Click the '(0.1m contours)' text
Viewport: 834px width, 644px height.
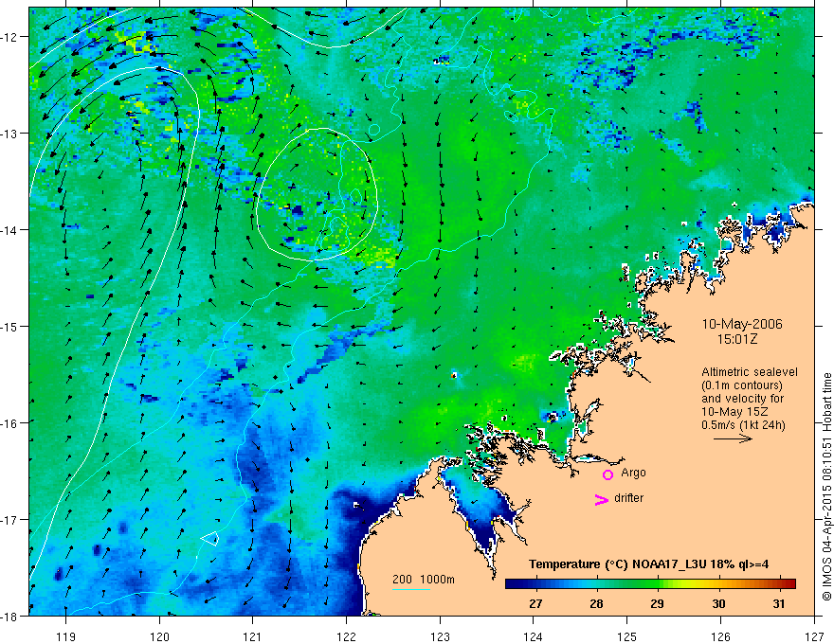[742, 385]
